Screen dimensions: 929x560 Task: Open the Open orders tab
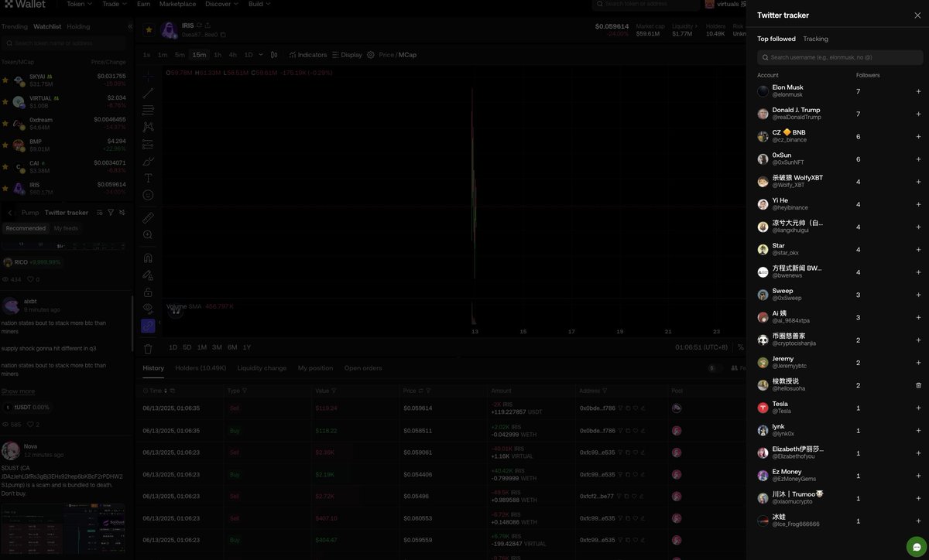(363, 368)
